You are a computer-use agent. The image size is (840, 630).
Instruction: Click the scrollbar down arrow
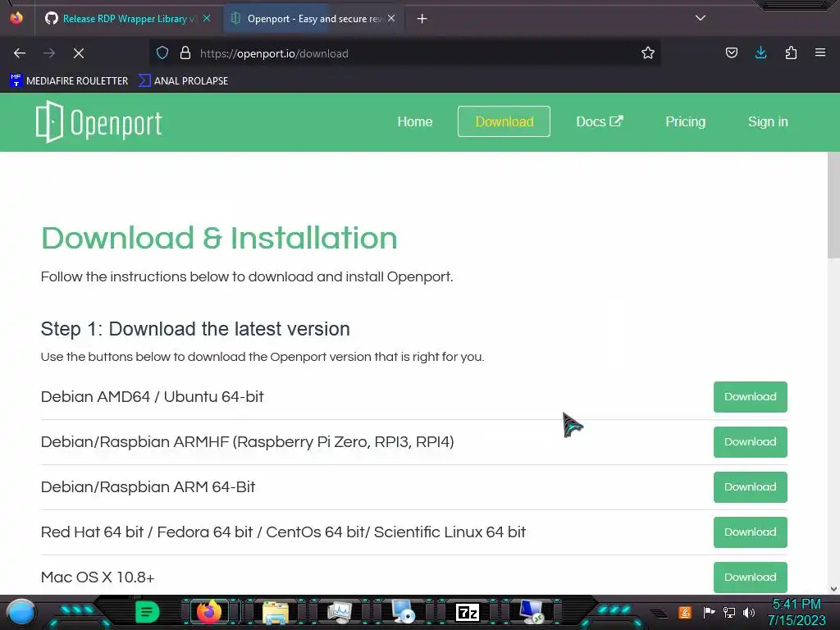pos(833,589)
